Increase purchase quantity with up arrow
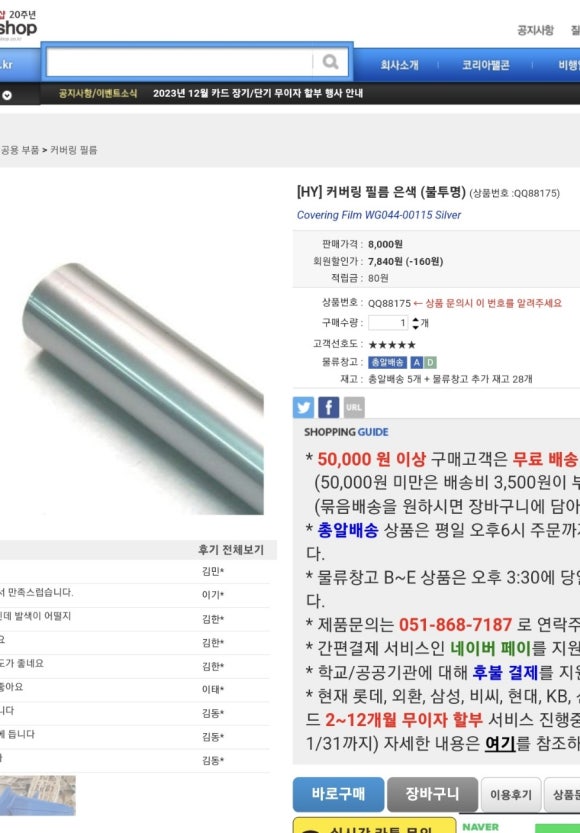This screenshot has width=580, height=833. pos(415,319)
